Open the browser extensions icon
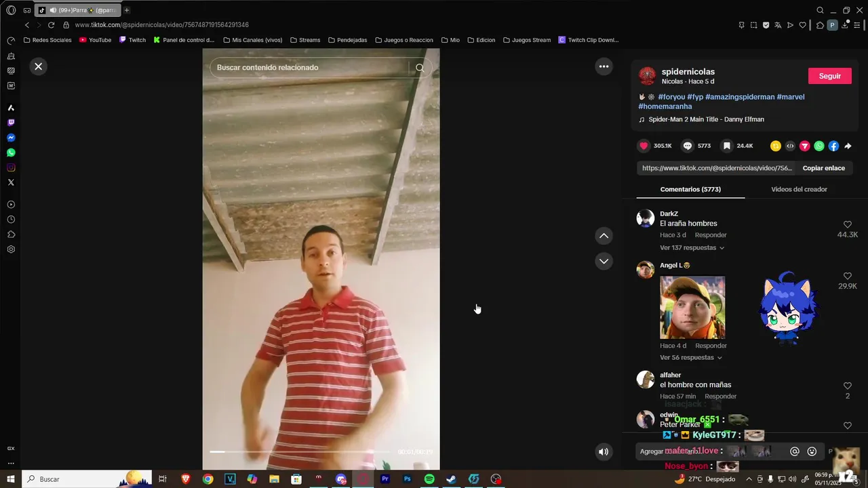This screenshot has height=488, width=868. (820, 25)
